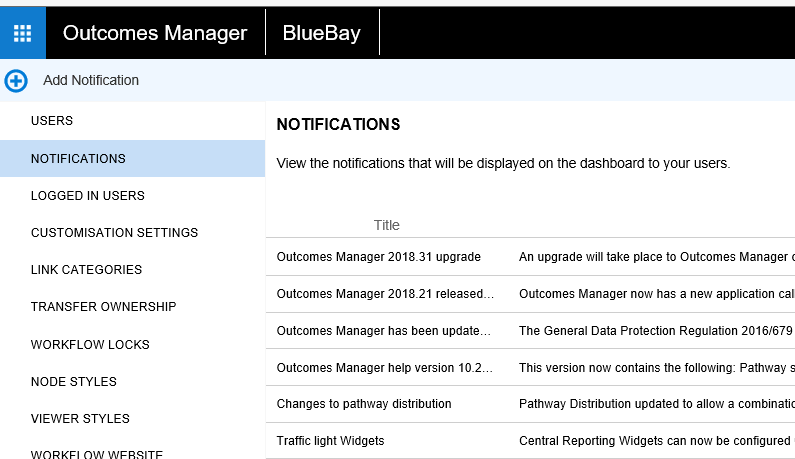Sort by the Title column header

coord(386,225)
